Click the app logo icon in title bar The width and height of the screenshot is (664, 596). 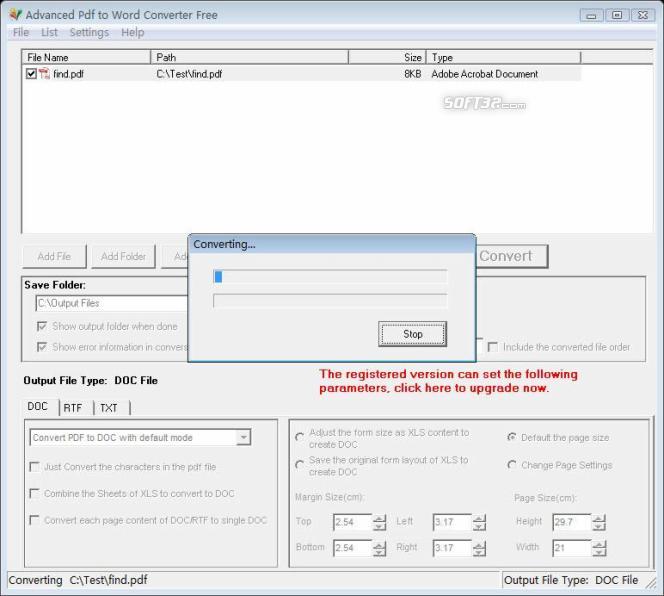[x=15, y=15]
